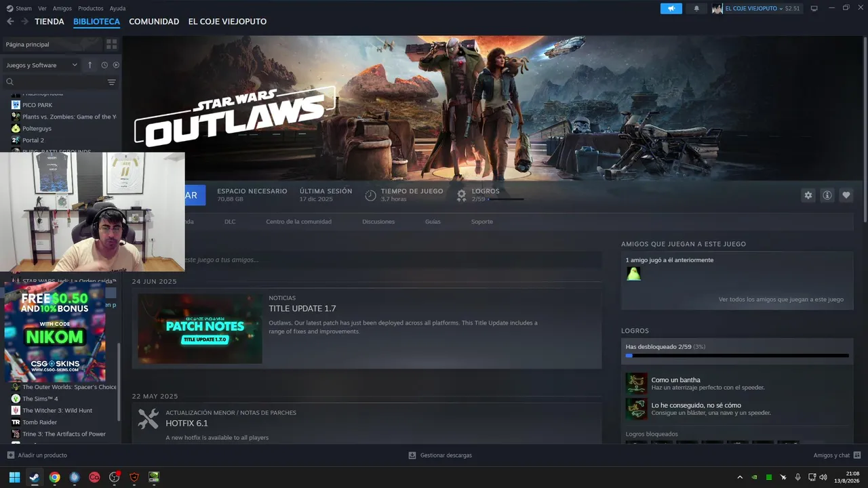The width and height of the screenshot is (868, 488).
Task: View all friends who play this game
Action: (x=781, y=299)
